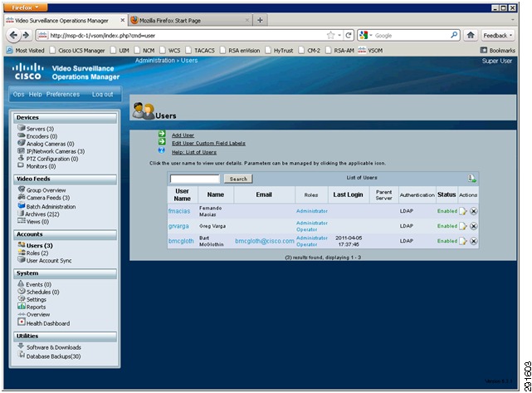This screenshot has width=532, height=393.
Task: Open the tab list dropdown arrow
Action: click(x=512, y=20)
